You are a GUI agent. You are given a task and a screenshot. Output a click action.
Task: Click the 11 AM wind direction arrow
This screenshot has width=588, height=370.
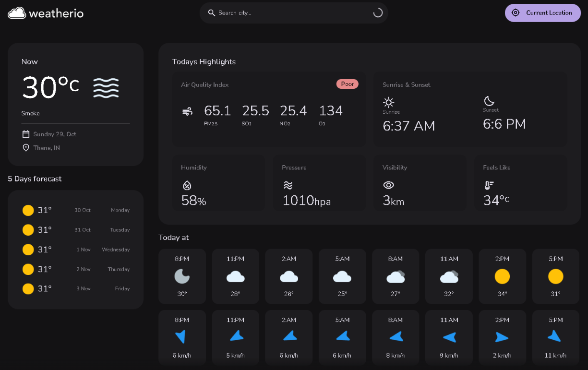pos(449,338)
